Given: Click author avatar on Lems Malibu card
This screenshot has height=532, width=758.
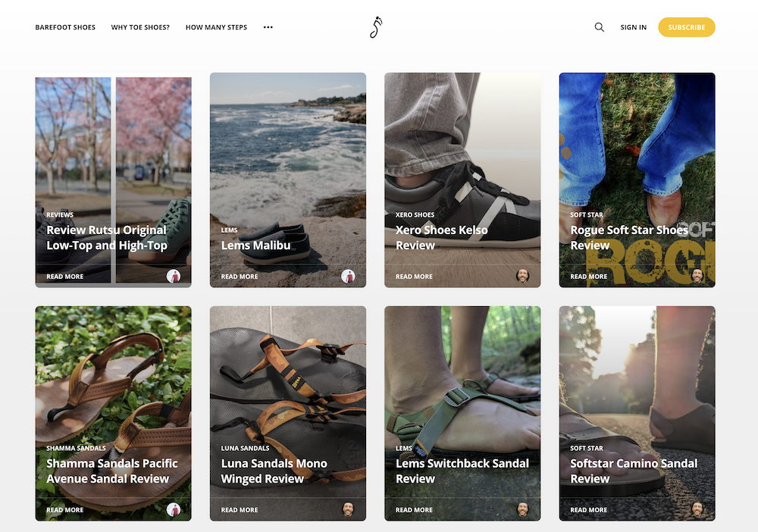Looking at the screenshot, I should (x=348, y=276).
